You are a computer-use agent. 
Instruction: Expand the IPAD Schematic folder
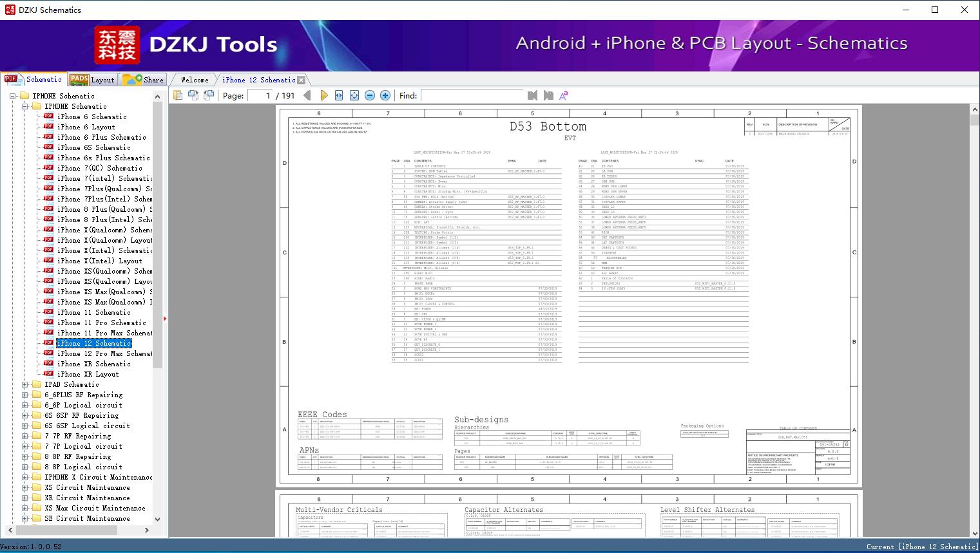[x=25, y=384]
